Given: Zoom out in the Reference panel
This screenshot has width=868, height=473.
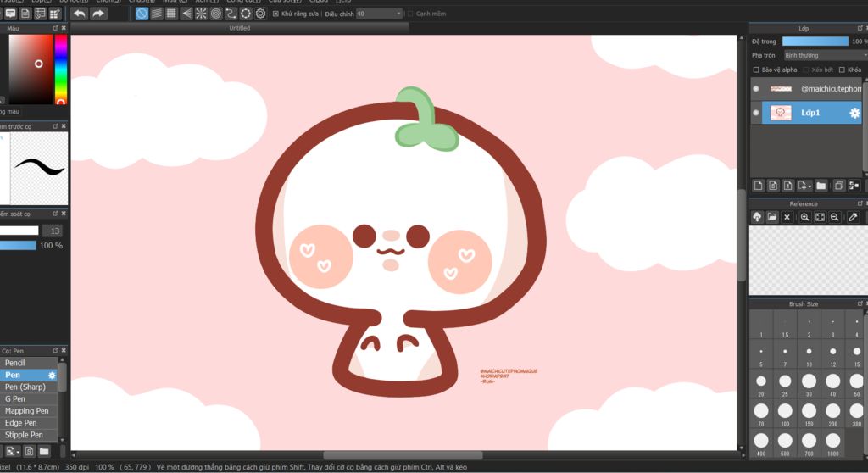Looking at the screenshot, I should coord(835,217).
